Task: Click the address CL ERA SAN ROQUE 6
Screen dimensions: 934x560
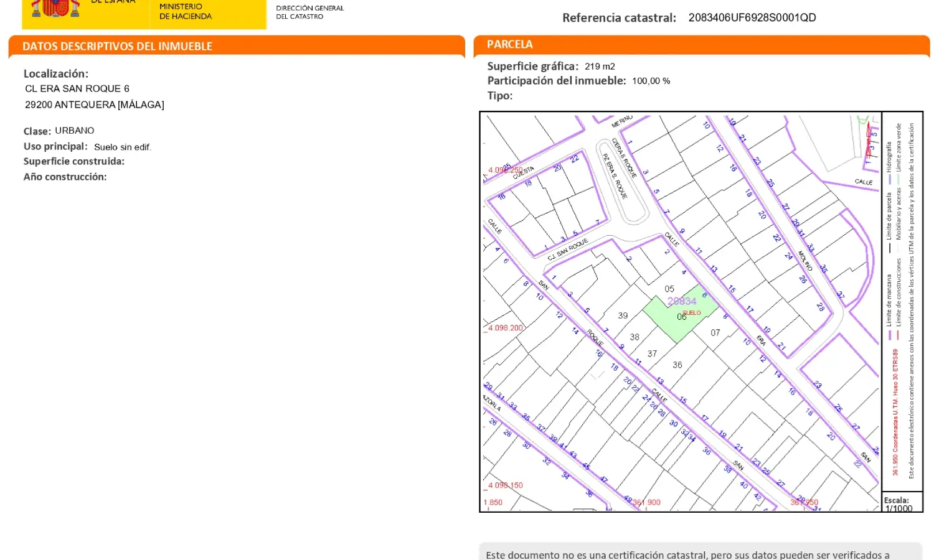Action: (77, 88)
